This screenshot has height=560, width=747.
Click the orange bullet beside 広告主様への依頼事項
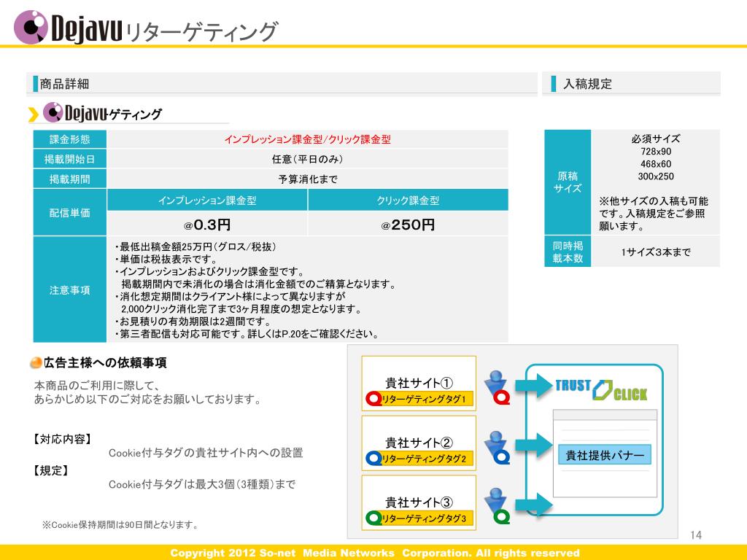(x=36, y=363)
